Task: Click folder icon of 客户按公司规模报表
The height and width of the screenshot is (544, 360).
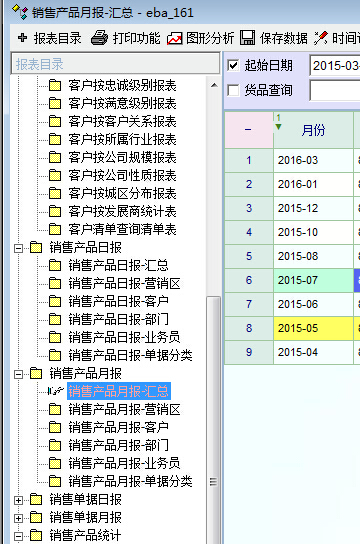Action: (55, 158)
